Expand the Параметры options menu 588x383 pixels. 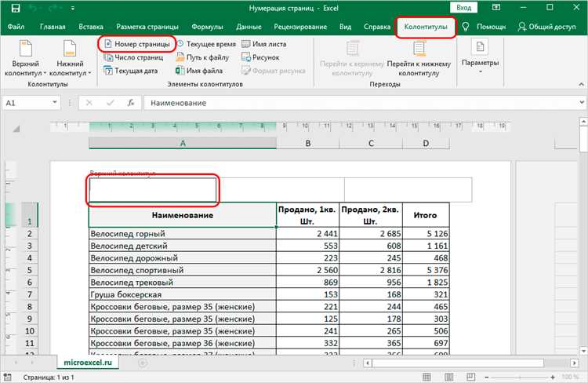pos(480,57)
